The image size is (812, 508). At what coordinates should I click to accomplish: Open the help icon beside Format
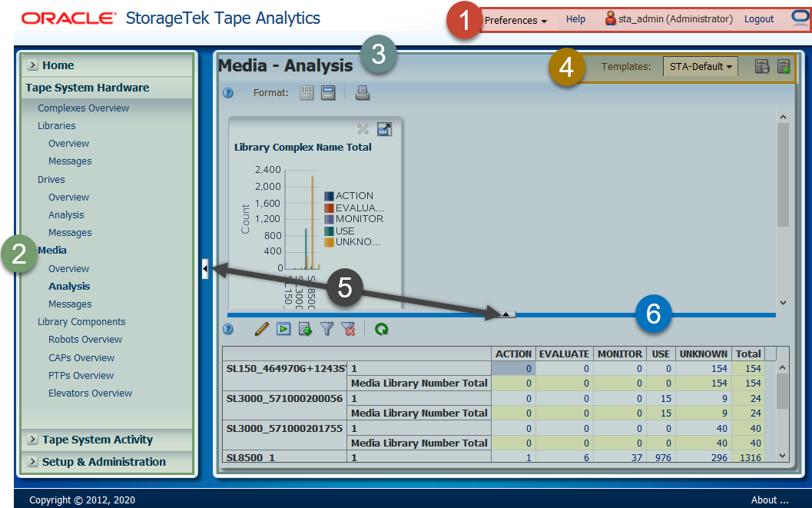click(x=228, y=93)
